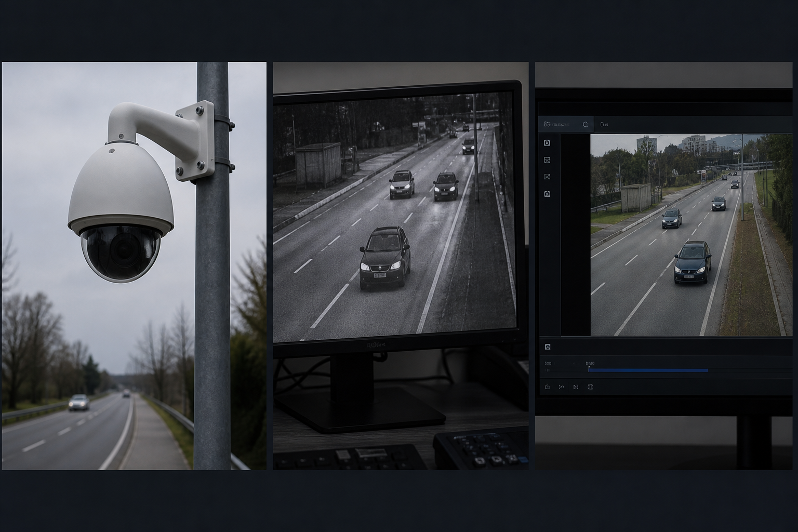The image size is (798, 532).
Task: Switch to the second tab in the top bar
Action: 604,125
